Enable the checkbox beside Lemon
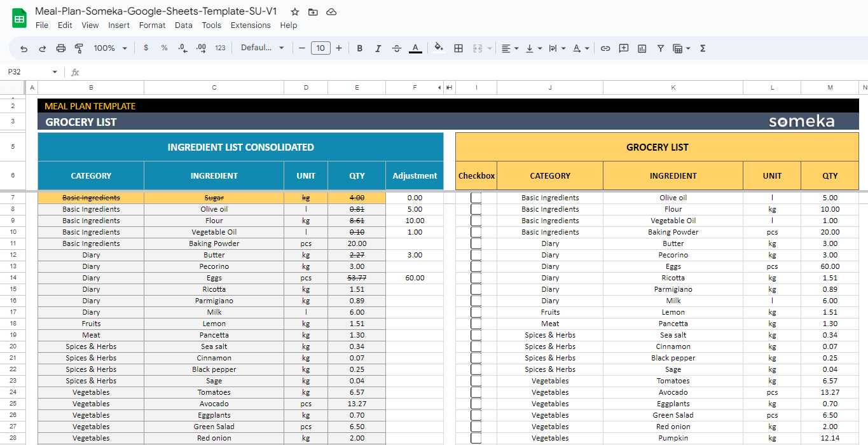 [x=476, y=312]
